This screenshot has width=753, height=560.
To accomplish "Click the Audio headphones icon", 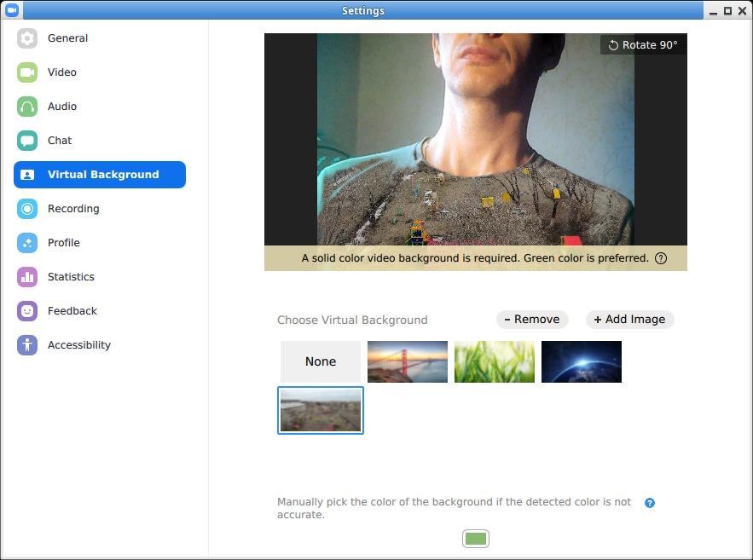I will 27,107.
